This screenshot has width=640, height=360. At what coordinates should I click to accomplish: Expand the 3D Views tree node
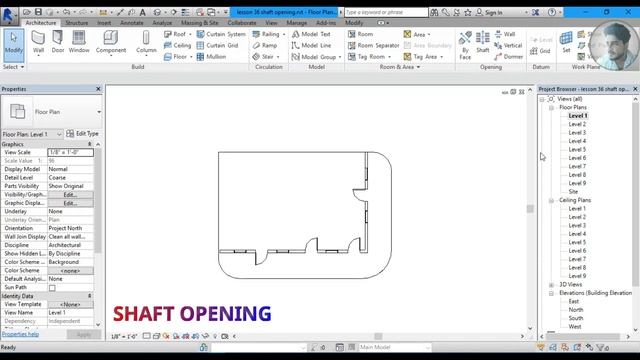point(551,285)
